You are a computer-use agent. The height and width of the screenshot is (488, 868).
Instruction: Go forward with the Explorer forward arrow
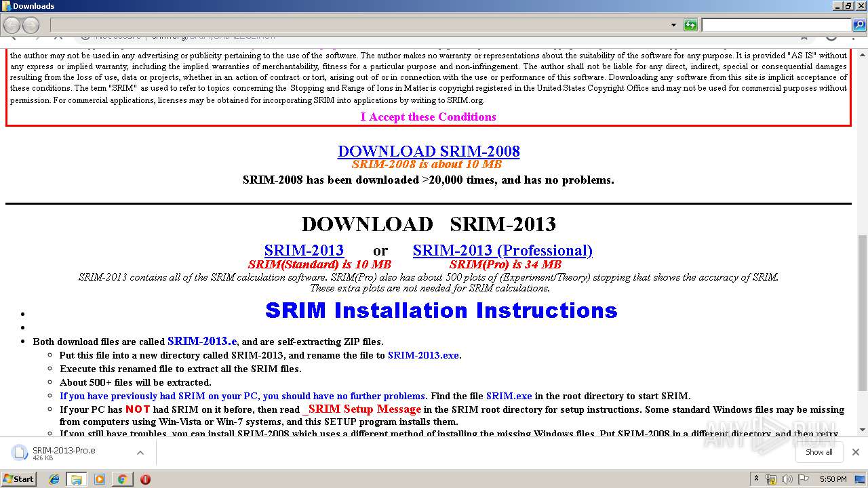[x=31, y=26]
